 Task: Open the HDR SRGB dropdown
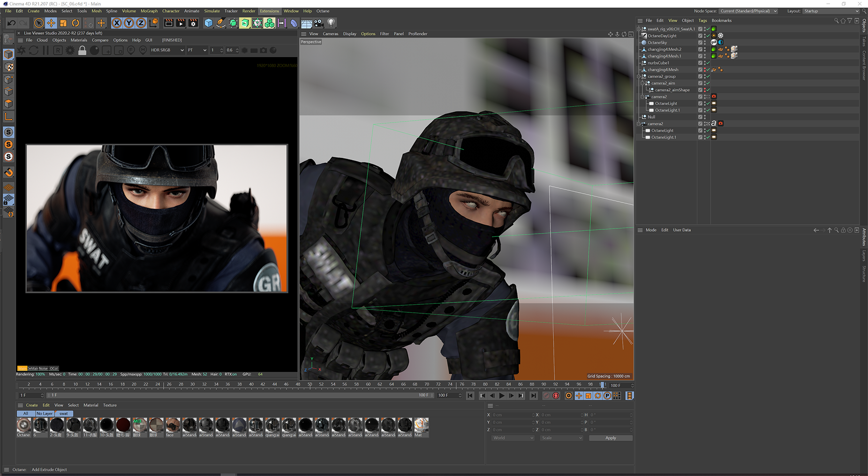click(x=167, y=50)
